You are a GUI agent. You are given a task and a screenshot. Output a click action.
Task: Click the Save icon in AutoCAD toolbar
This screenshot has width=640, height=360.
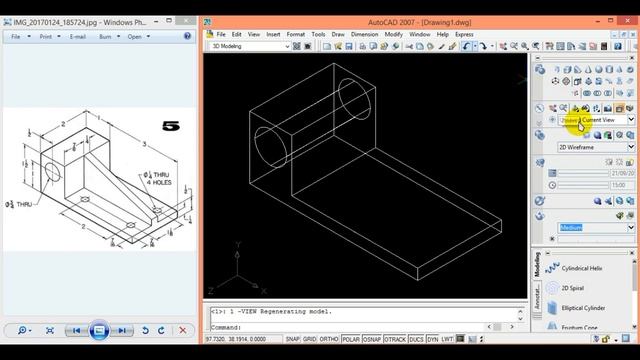(349, 47)
